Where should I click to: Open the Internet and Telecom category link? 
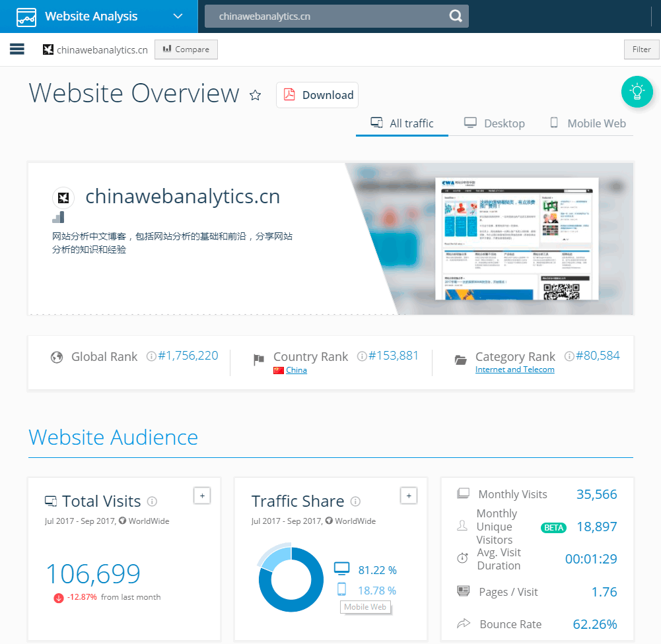[514, 370]
